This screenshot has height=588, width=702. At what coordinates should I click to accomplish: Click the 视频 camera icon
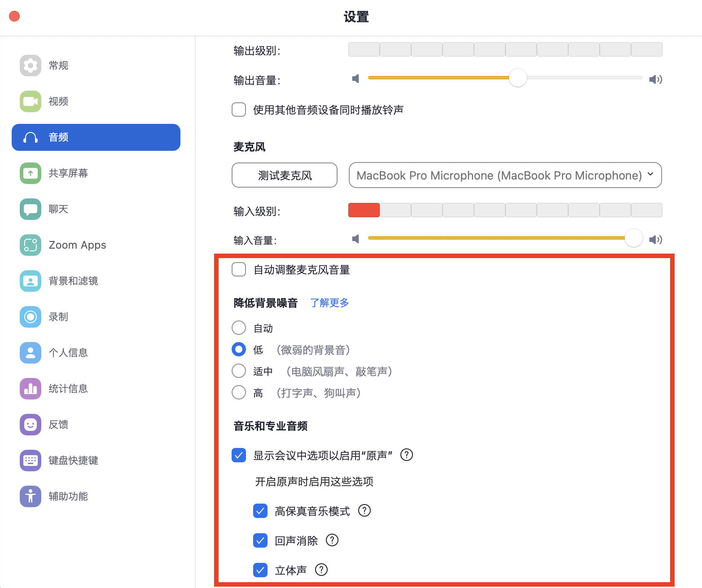pyautogui.click(x=31, y=101)
